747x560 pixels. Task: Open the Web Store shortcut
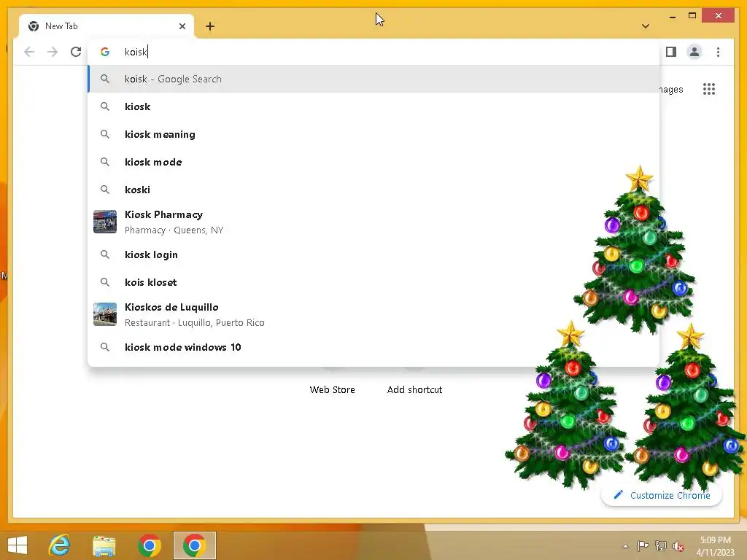pos(332,389)
